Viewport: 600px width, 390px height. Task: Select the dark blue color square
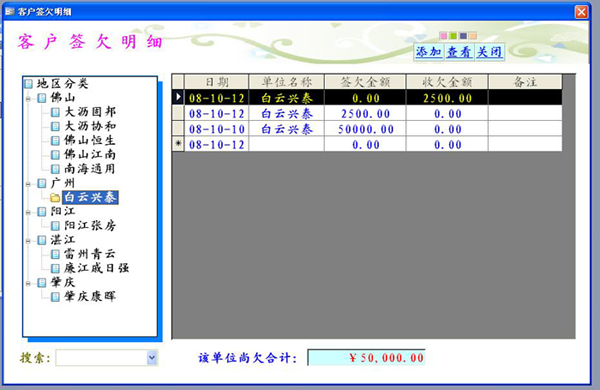[463, 36]
